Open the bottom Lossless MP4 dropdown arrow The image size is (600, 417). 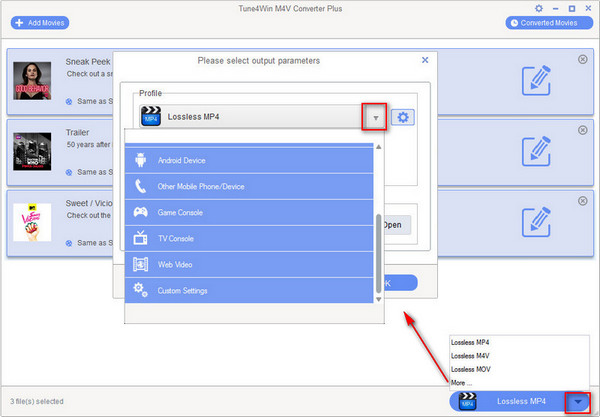pos(578,402)
